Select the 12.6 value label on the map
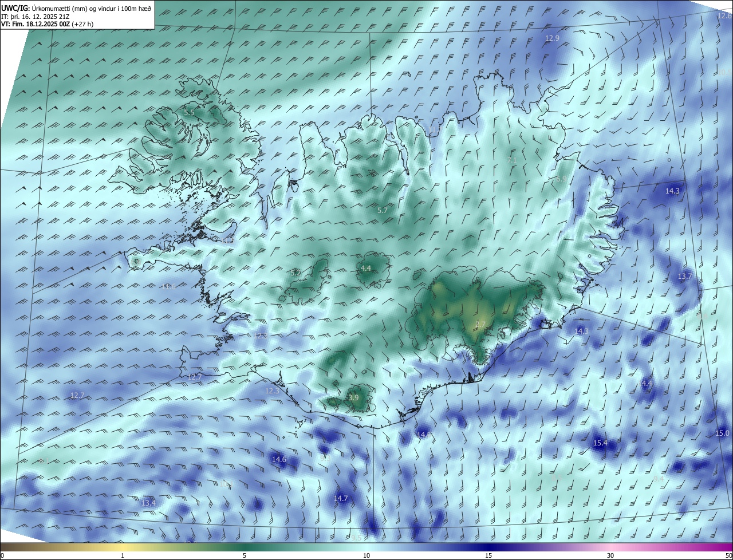Image resolution: width=733 pixels, height=560 pixels. pyautogui.click(x=724, y=16)
